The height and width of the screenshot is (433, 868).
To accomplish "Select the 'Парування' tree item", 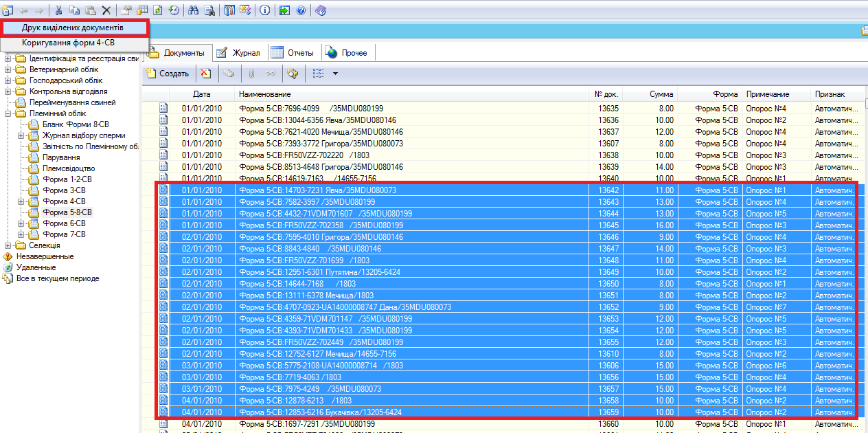I will click(61, 157).
